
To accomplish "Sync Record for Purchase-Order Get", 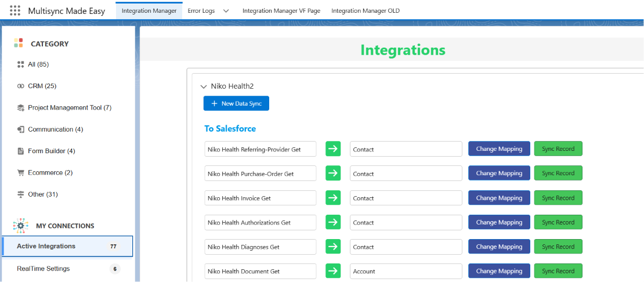I will pos(558,173).
